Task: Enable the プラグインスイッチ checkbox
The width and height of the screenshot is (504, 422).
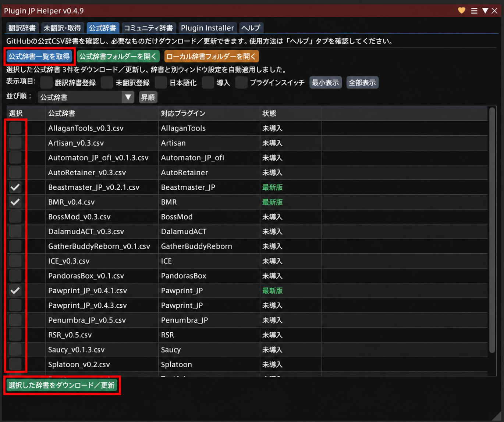Action: 241,83
